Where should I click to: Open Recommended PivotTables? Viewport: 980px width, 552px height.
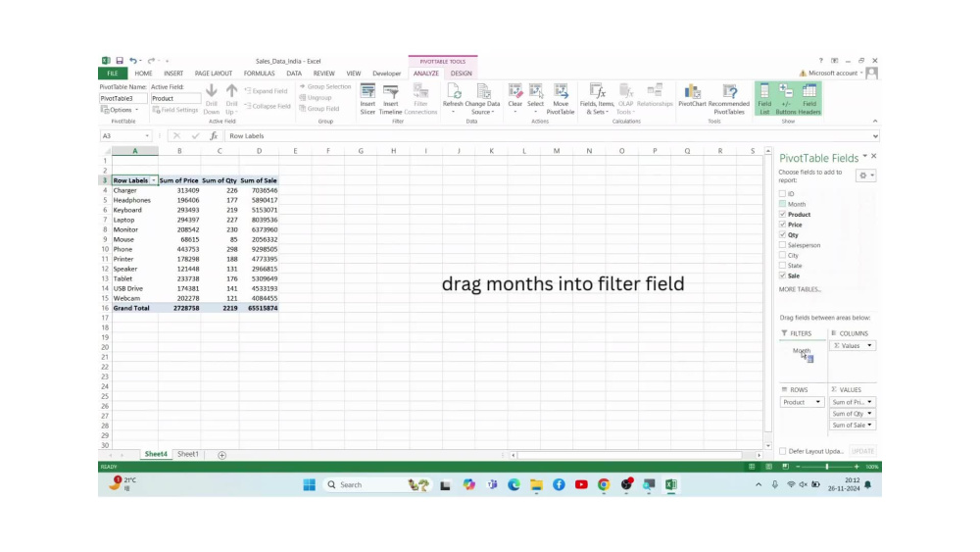[x=729, y=99]
